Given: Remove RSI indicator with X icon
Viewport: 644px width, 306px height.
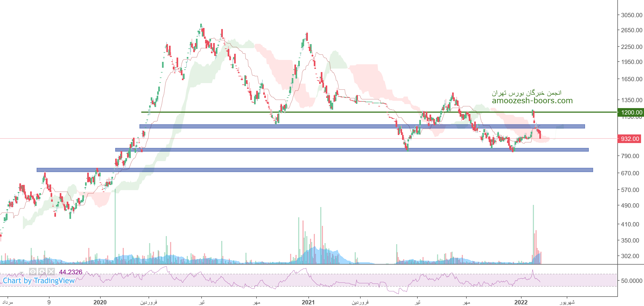Looking at the screenshot, I should 51,272.
